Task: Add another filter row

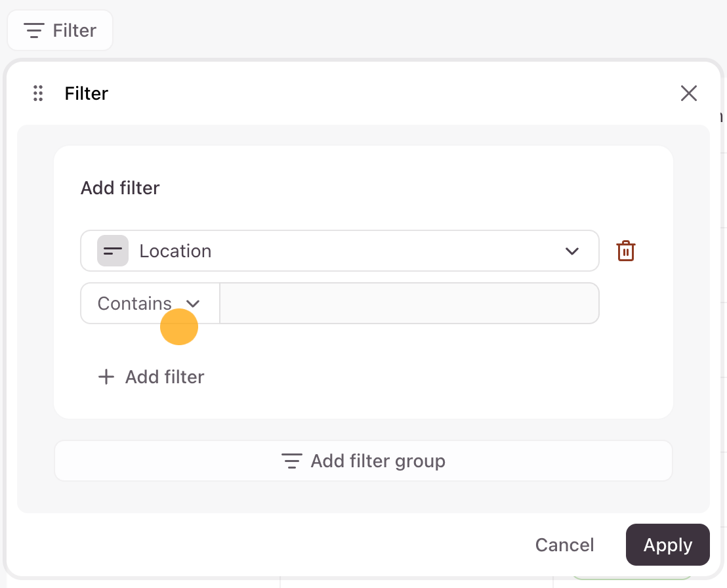Action: (151, 377)
